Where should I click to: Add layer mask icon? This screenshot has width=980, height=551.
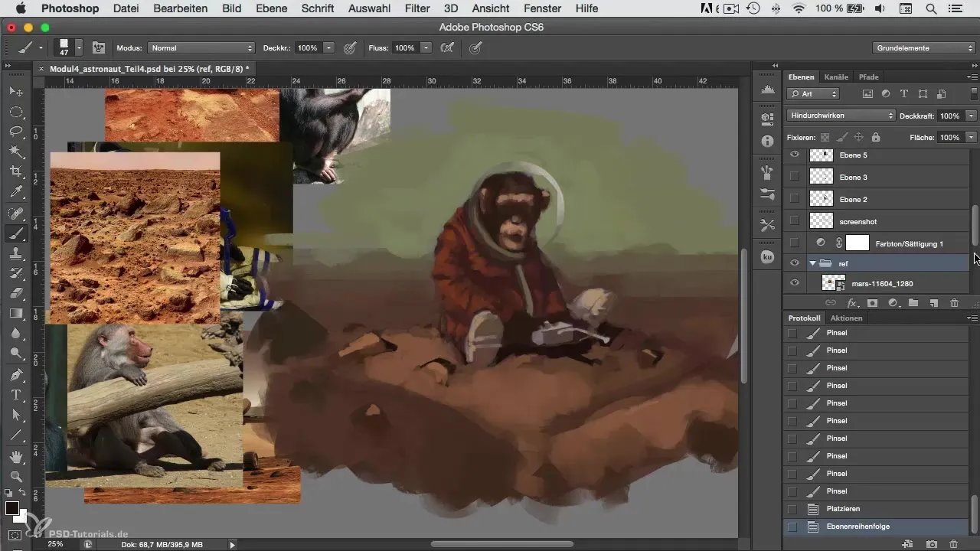[x=871, y=303]
